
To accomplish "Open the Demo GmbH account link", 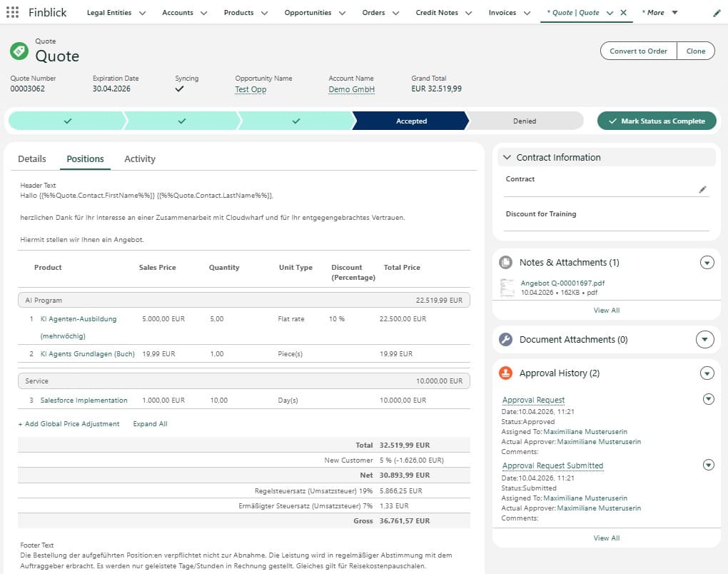I will [x=351, y=89].
